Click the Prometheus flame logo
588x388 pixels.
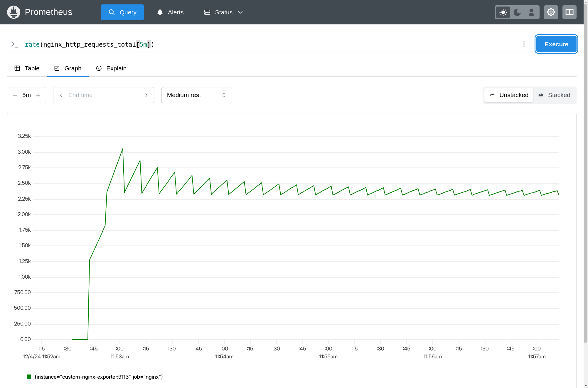[x=14, y=12]
